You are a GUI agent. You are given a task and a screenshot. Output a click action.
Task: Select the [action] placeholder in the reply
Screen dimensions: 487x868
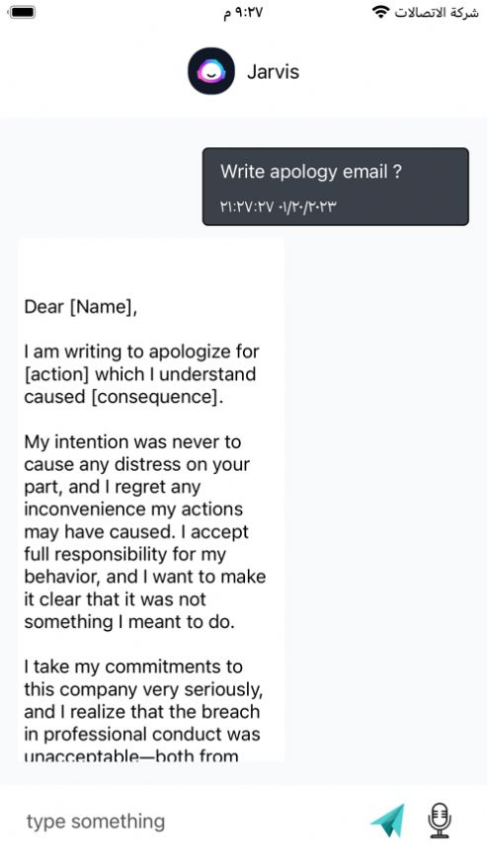coord(56,374)
